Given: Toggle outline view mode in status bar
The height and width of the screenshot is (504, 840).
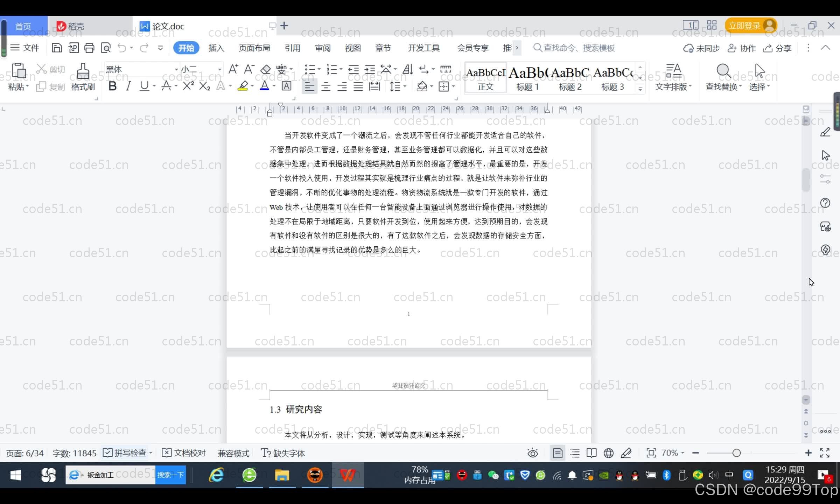Looking at the screenshot, I should tap(575, 453).
